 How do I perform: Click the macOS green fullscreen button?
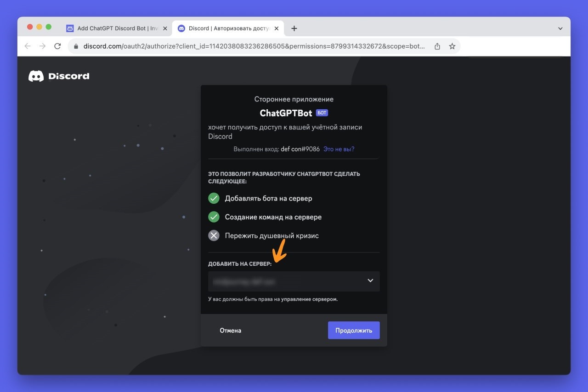point(49,27)
